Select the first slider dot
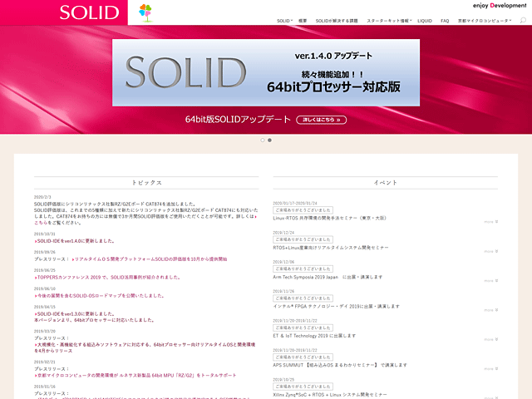 click(263, 140)
